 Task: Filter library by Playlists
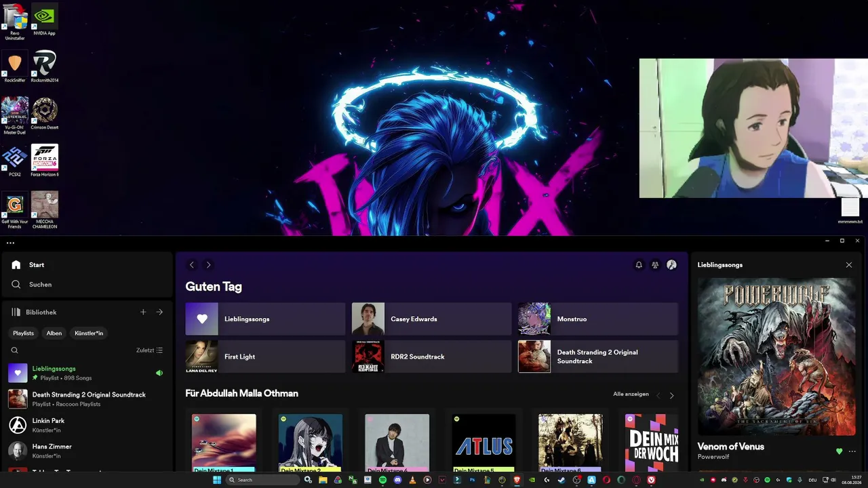click(x=24, y=333)
